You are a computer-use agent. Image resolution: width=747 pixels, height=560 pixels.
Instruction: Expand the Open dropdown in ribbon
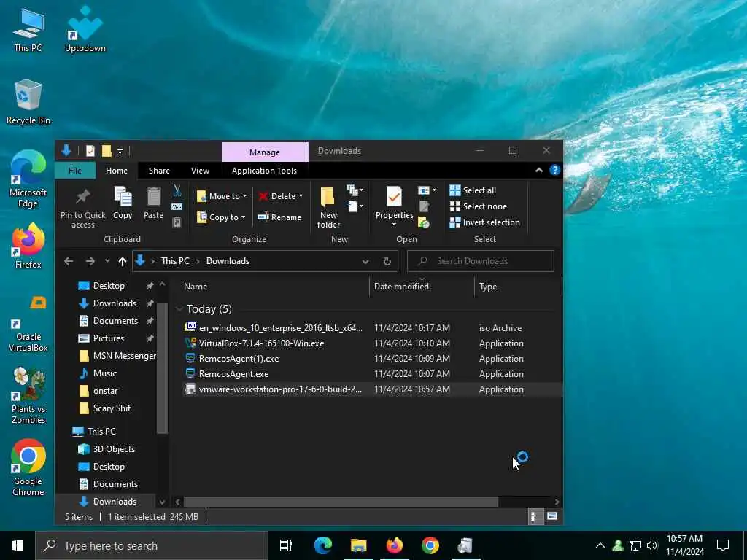pyautogui.click(x=426, y=190)
